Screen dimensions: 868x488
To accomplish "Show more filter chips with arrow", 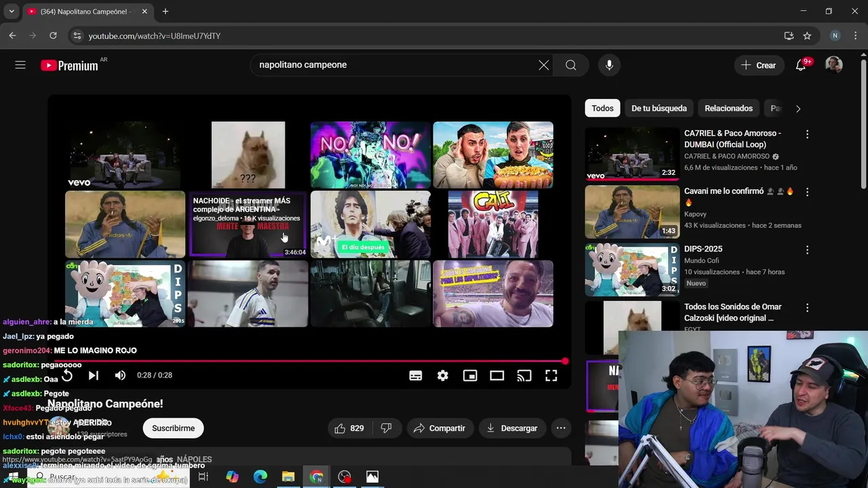I will pyautogui.click(x=798, y=108).
